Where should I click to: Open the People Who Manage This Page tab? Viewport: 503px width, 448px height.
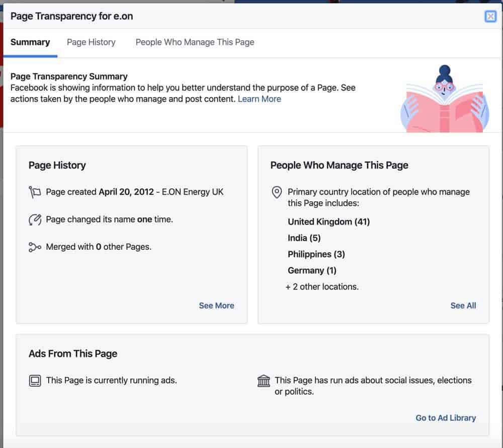coord(195,42)
